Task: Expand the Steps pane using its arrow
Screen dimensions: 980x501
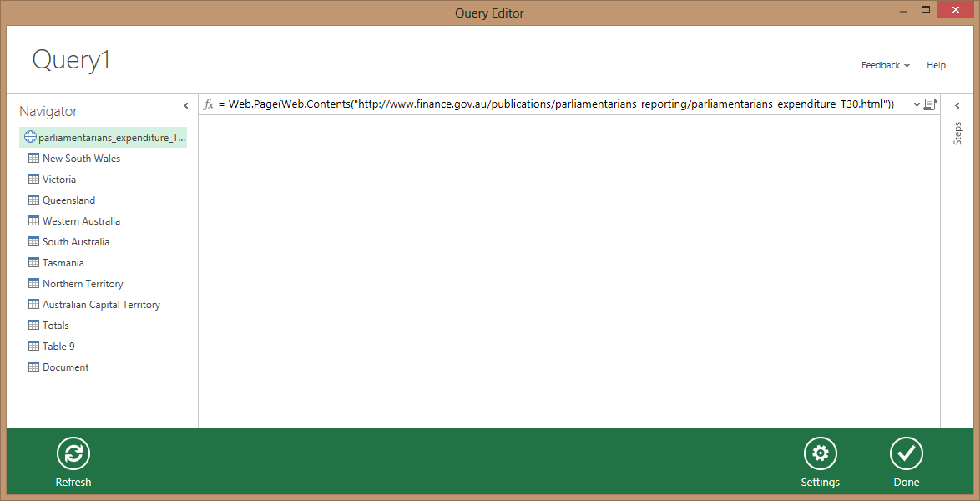Action: coord(957,105)
